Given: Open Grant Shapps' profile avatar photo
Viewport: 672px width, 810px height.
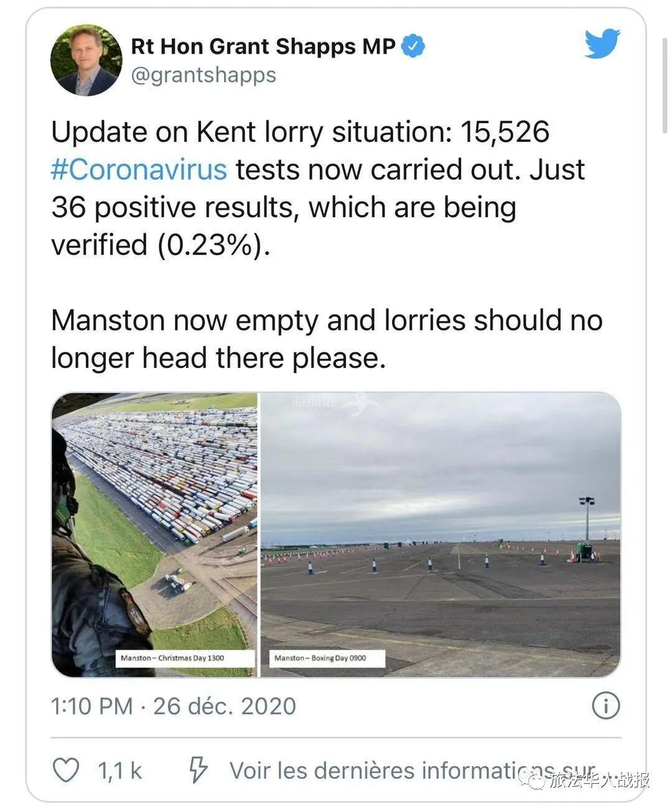Looking at the screenshot, I should 86,60.
